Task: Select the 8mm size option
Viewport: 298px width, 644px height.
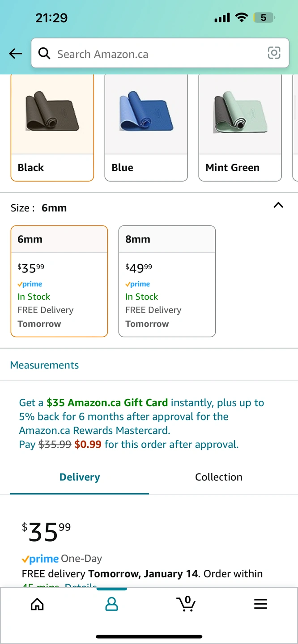Action: (x=167, y=281)
